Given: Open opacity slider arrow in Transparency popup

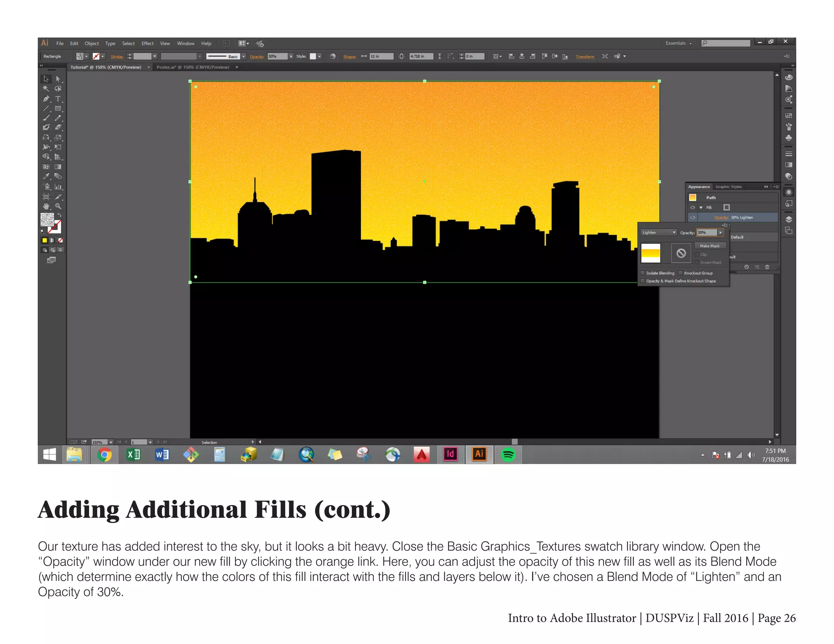Looking at the screenshot, I should pos(720,232).
